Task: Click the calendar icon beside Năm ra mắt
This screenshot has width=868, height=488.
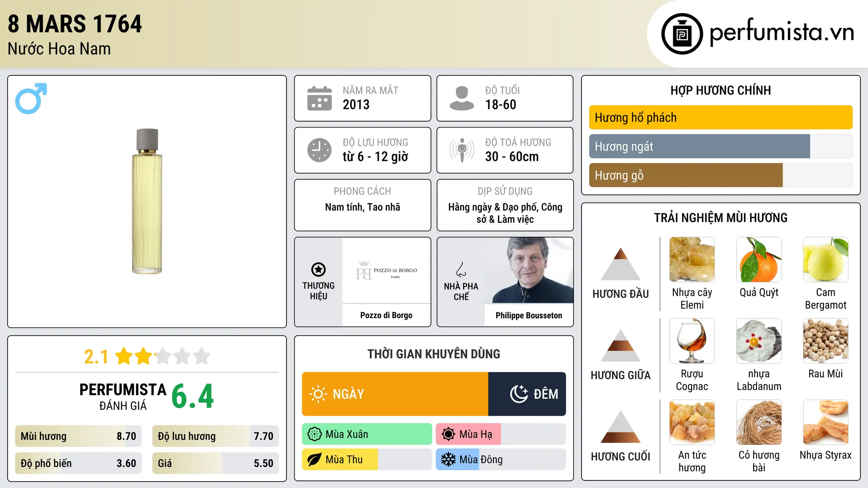Action: 320,98
